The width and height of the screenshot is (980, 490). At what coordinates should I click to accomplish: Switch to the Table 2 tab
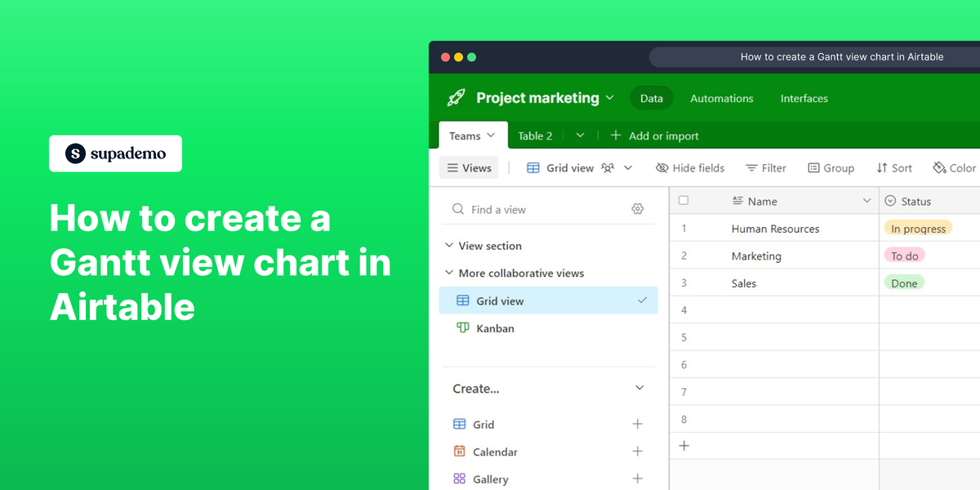tap(535, 136)
